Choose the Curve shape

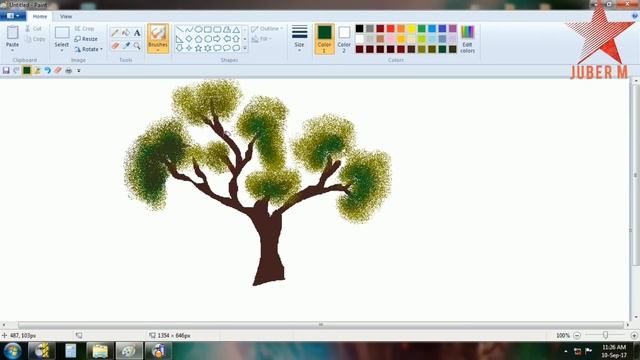(189, 30)
